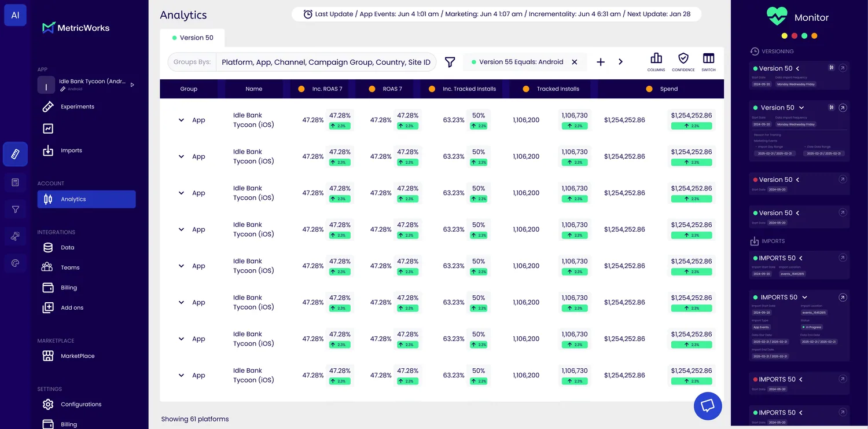Switch to the Version 50 tab
The width and height of the screenshot is (868, 429).
tap(192, 38)
